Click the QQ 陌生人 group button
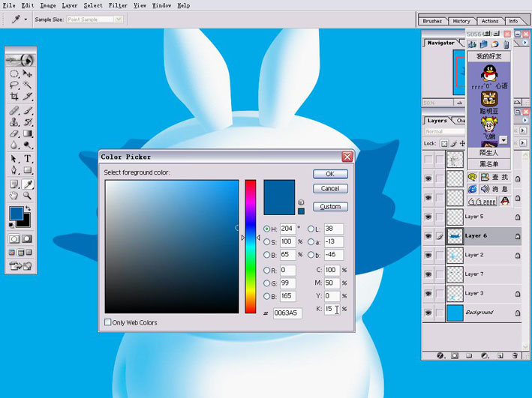 pyautogui.click(x=489, y=153)
